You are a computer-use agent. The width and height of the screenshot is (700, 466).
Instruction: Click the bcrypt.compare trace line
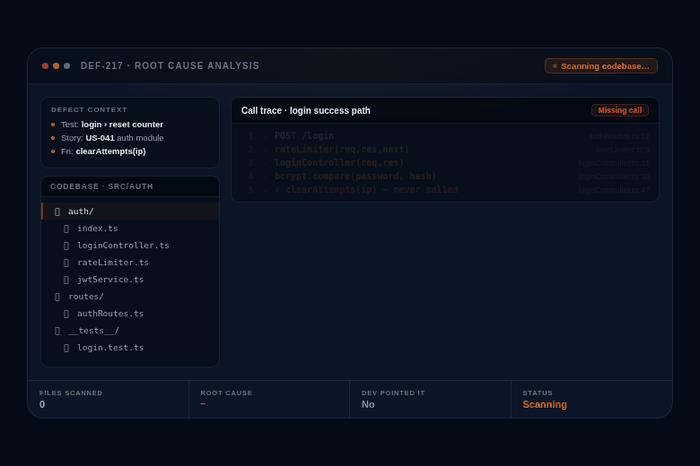click(x=355, y=176)
